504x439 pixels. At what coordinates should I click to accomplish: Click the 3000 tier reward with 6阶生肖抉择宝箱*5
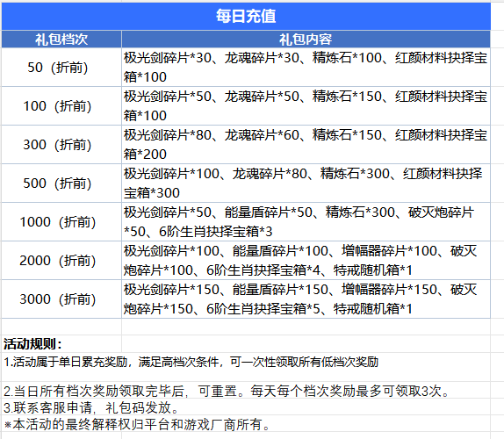306,299
